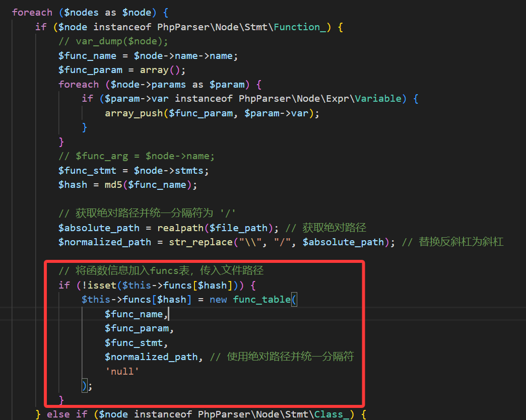Image resolution: width=526 pixels, height=420 pixels.
Task: Click array() in the $func_param assignment
Action: click(x=158, y=70)
